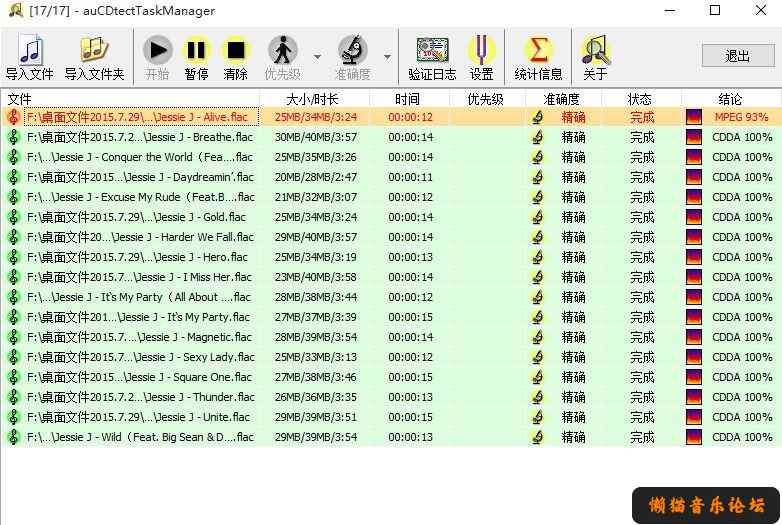
Task: Select the Daydreamin'.flac file row
Action: 391,177
